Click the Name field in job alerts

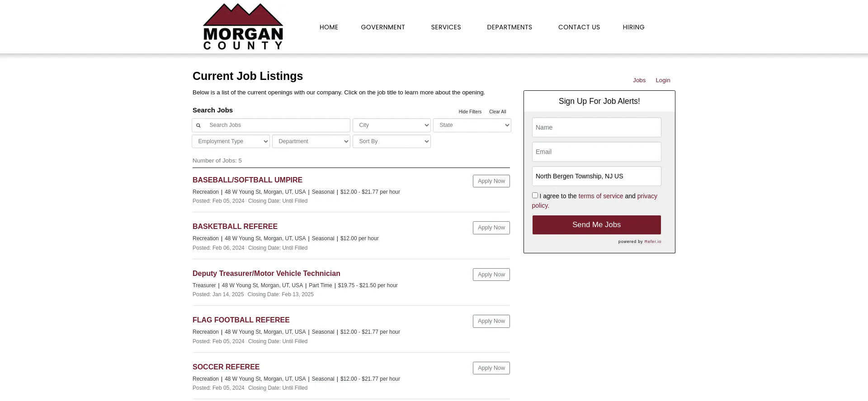(x=596, y=127)
